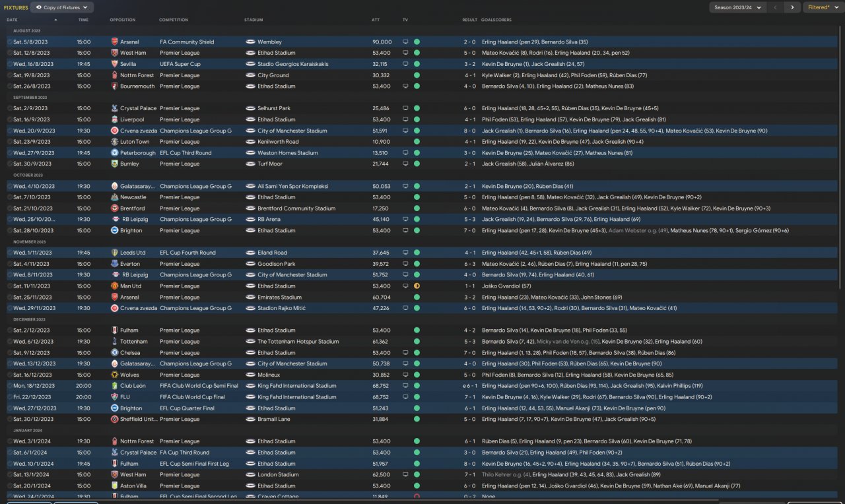The image size is (845, 504).
Task: Open the e 6 - 1 result against Club León
Action: coord(469,386)
